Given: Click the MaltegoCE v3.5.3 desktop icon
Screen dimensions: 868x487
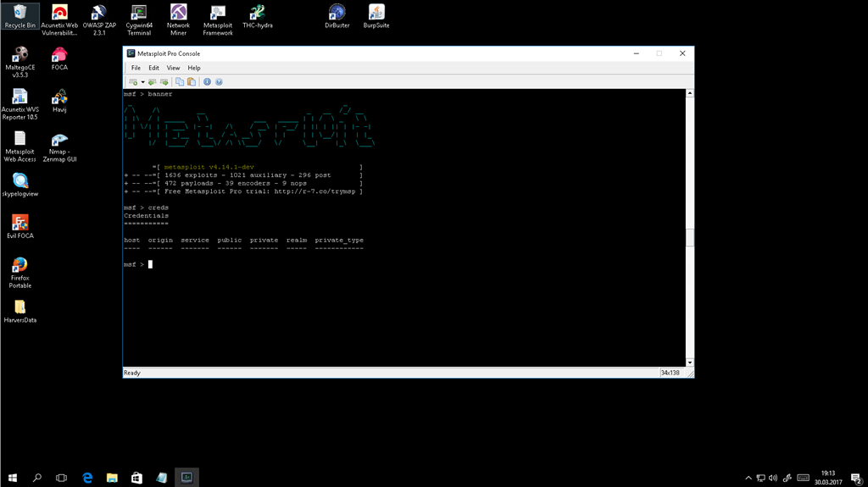Looking at the screenshot, I should click(20, 62).
